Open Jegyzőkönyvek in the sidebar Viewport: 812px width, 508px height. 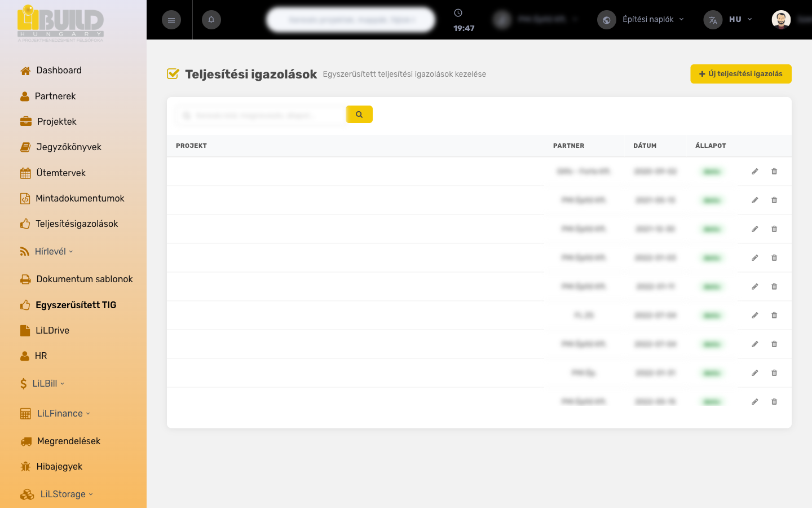click(x=61, y=147)
